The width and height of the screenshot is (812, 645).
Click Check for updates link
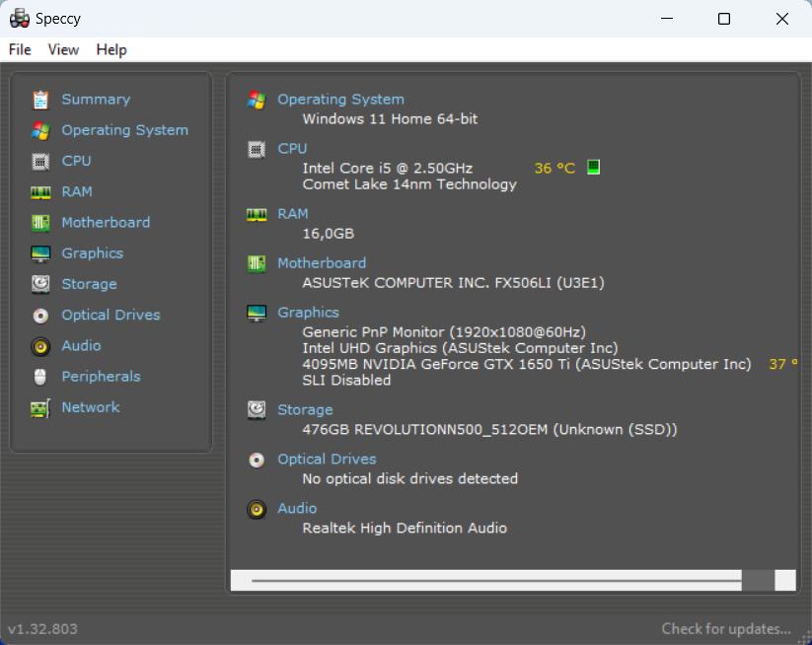point(726,629)
